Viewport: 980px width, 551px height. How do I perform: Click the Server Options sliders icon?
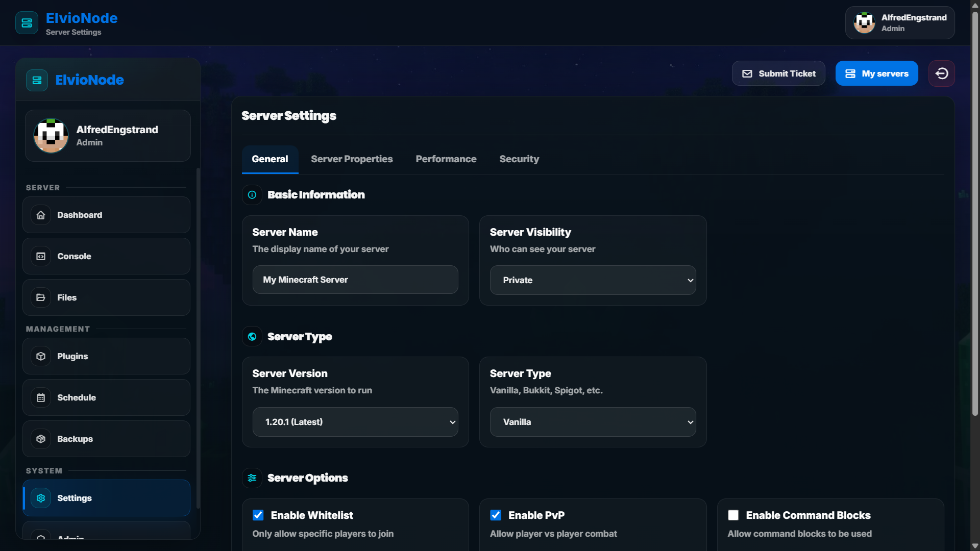point(252,478)
